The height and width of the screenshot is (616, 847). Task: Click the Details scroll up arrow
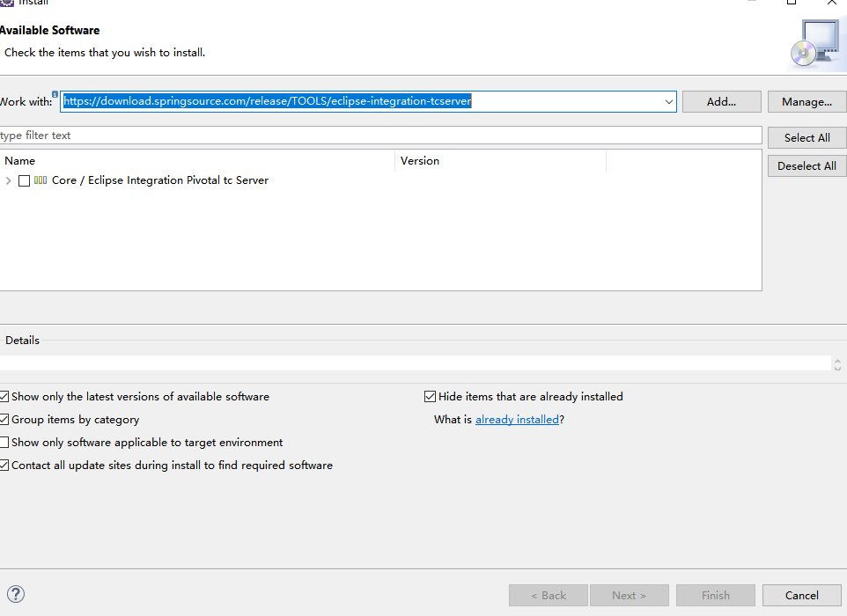[837, 361]
